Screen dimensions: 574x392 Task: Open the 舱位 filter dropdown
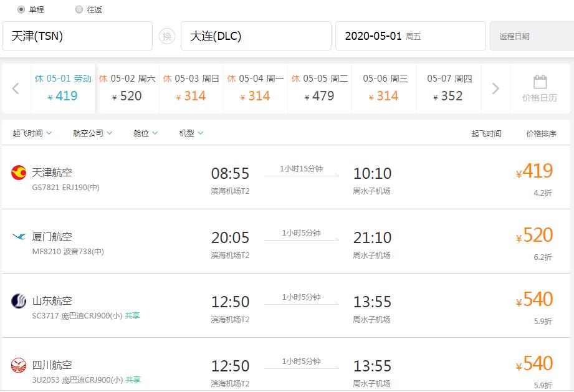pos(143,132)
